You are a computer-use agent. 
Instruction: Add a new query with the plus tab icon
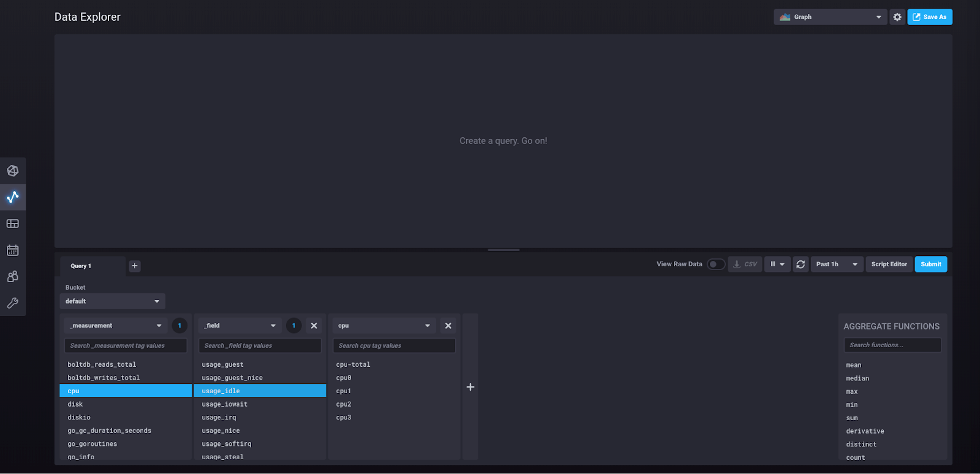[135, 266]
